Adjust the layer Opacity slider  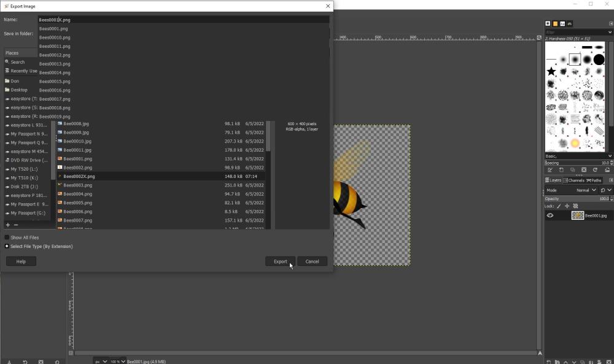pyautogui.click(x=571, y=199)
